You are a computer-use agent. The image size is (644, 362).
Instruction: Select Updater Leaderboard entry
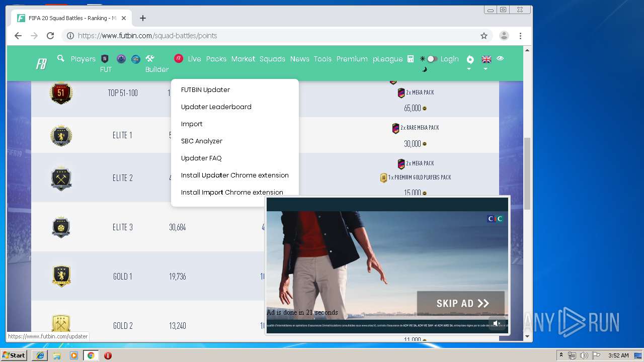[x=216, y=107]
